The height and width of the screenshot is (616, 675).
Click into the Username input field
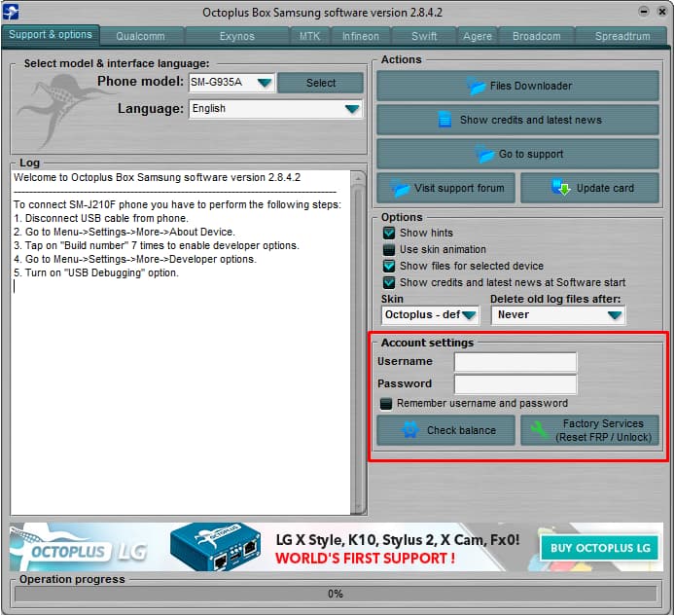point(515,362)
